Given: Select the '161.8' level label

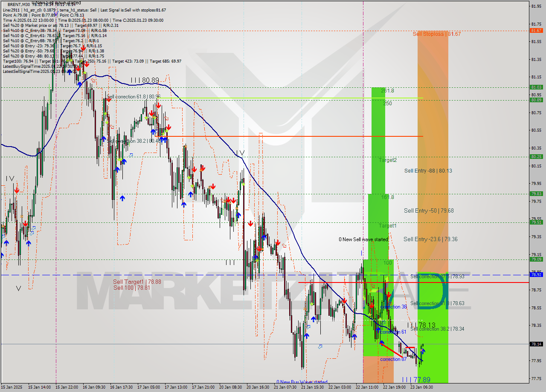Looking at the screenshot, I should coord(387,197).
